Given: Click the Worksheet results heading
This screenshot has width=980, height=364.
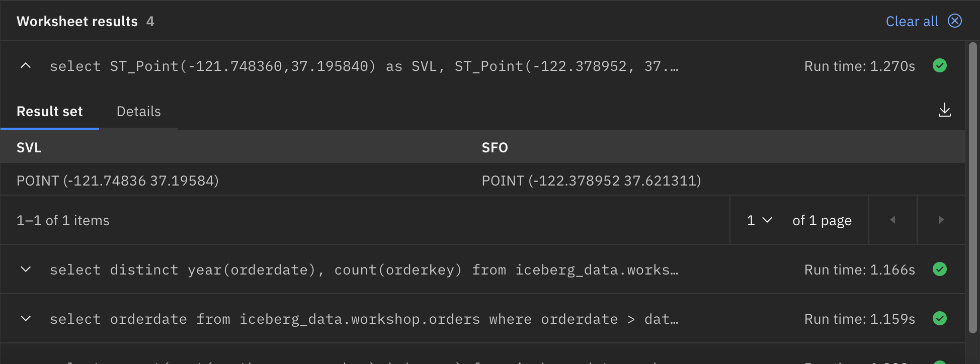Looking at the screenshot, I should [x=77, y=21].
